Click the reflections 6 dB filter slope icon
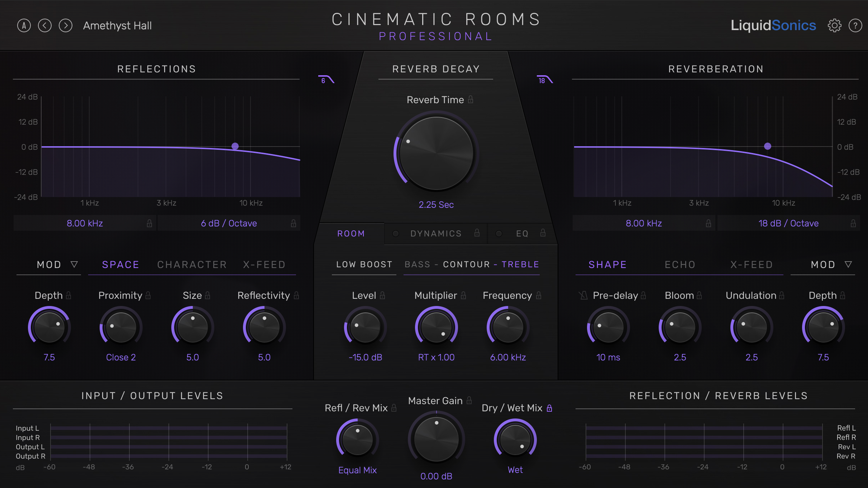 tap(326, 80)
